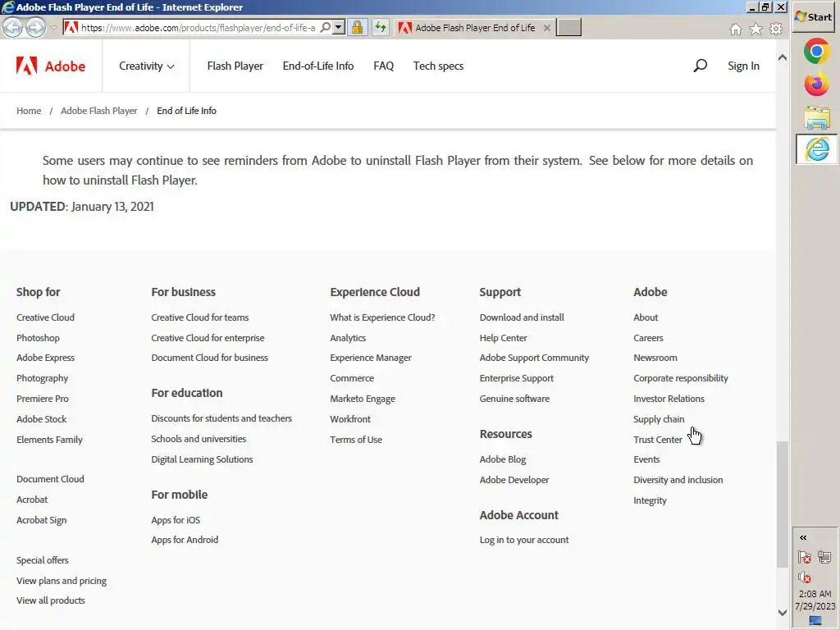Open the FAQ nav item
The width and height of the screenshot is (840, 630).
(384, 66)
